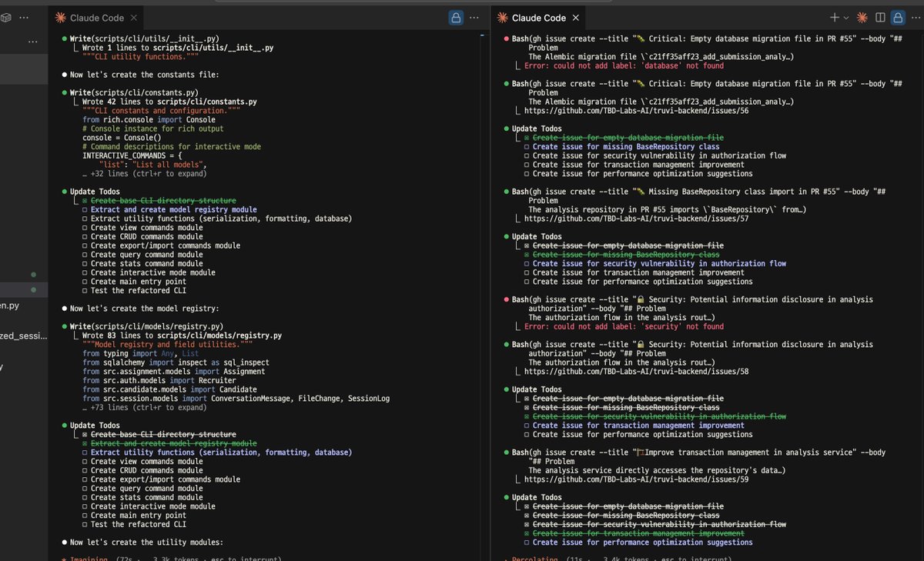Click the split editor icon

[x=880, y=18]
